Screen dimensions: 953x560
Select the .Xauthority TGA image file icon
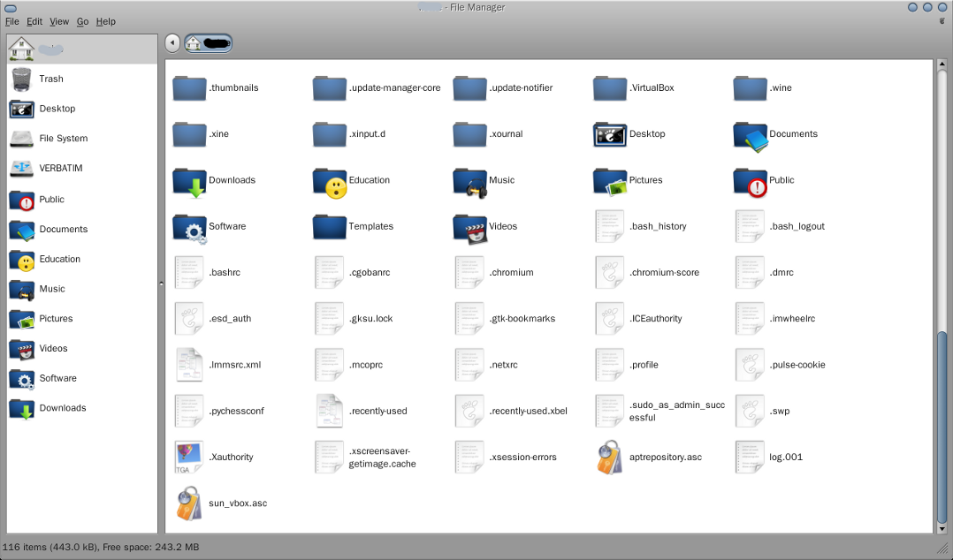click(x=189, y=458)
